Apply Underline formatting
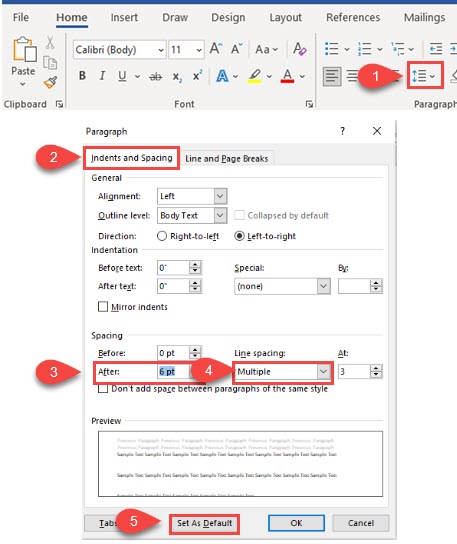This screenshot has width=457, height=544. point(122,76)
